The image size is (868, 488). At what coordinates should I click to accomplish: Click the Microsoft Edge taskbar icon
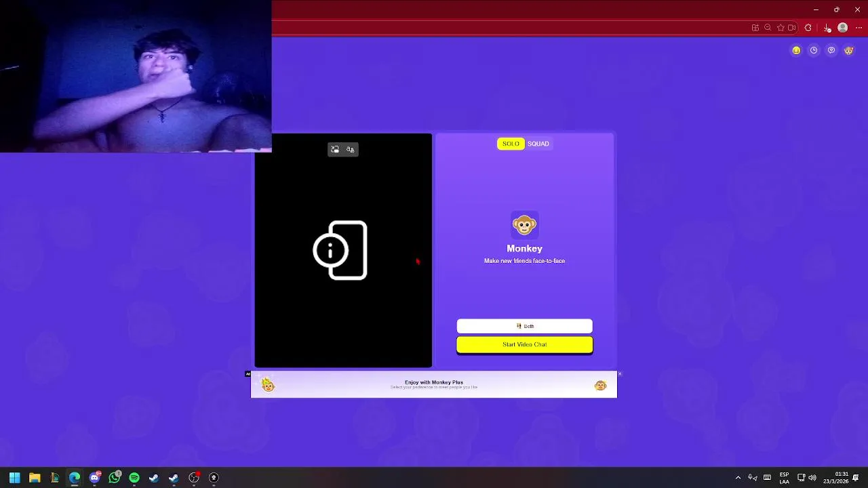[75, 478]
